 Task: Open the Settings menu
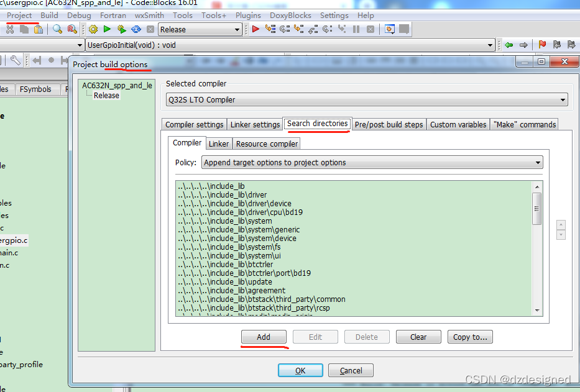point(334,15)
